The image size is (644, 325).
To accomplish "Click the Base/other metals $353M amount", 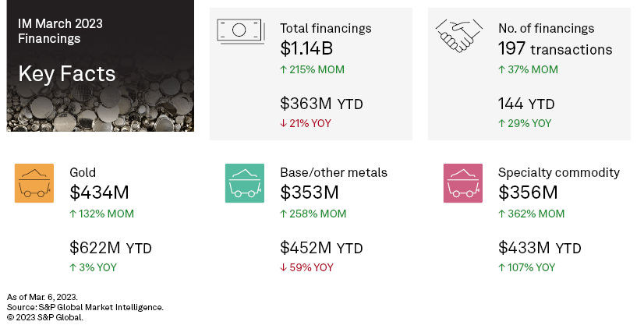I will tap(311, 193).
